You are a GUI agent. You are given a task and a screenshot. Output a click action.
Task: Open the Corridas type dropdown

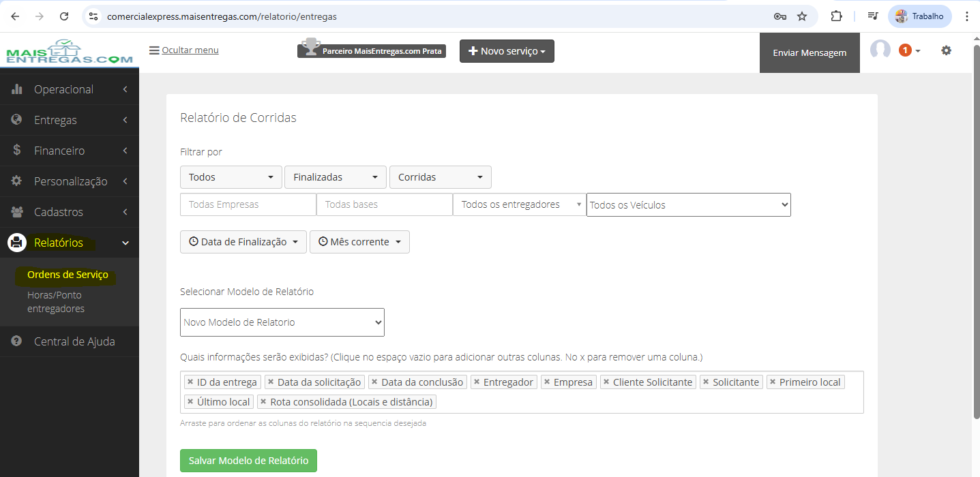441,177
